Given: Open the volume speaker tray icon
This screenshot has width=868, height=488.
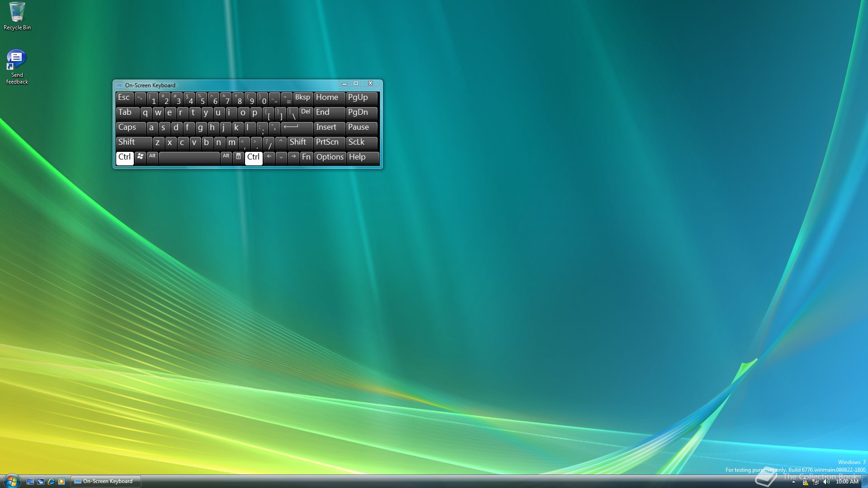Looking at the screenshot, I should pos(826,482).
